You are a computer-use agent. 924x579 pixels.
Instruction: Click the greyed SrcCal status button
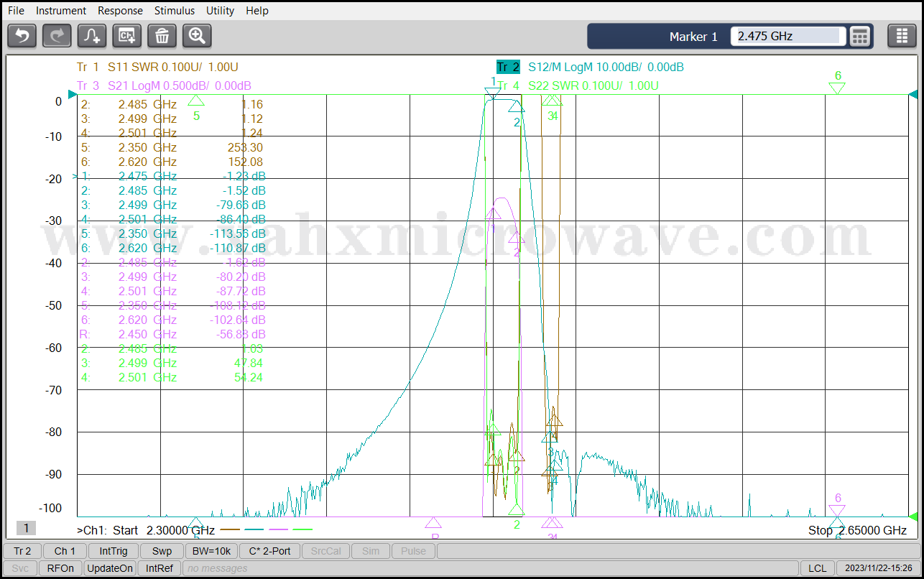(327, 551)
